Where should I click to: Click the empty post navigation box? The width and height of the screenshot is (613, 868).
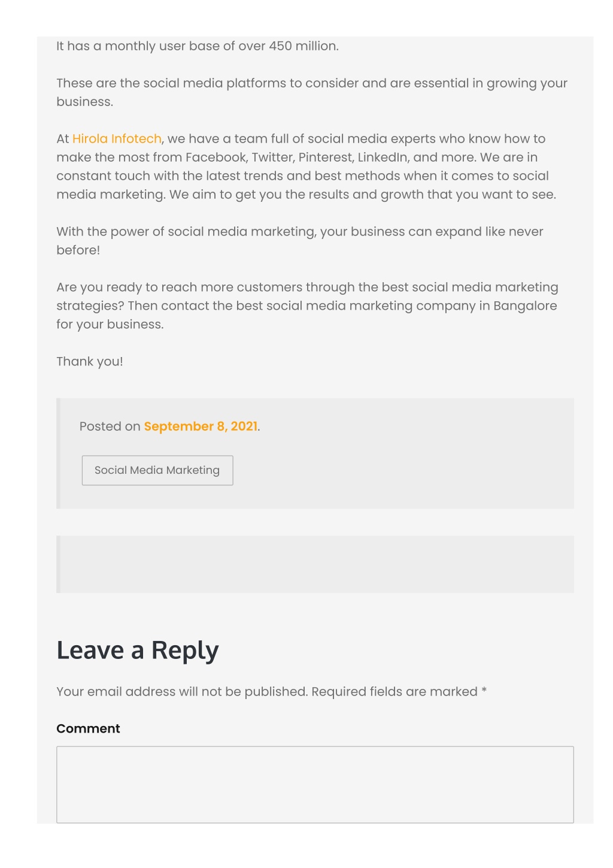point(315,564)
